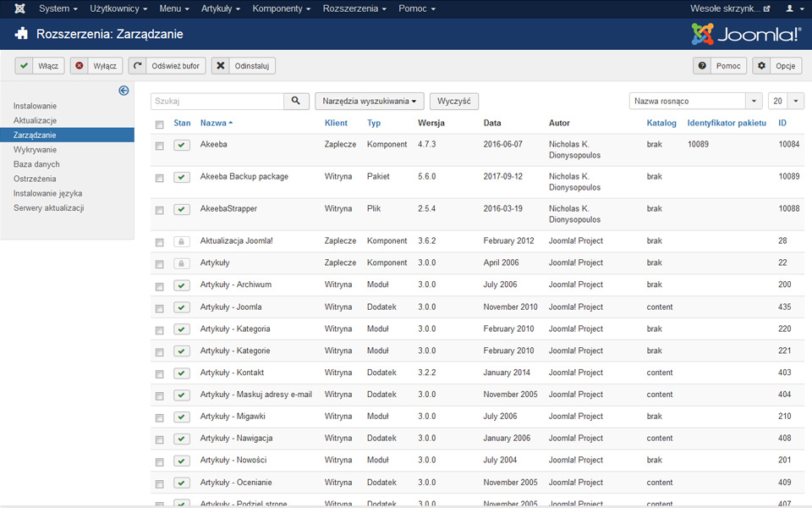The height and width of the screenshot is (508, 812).
Task: Expand Narzędzia wyszukiwania search tools
Action: (370, 101)
